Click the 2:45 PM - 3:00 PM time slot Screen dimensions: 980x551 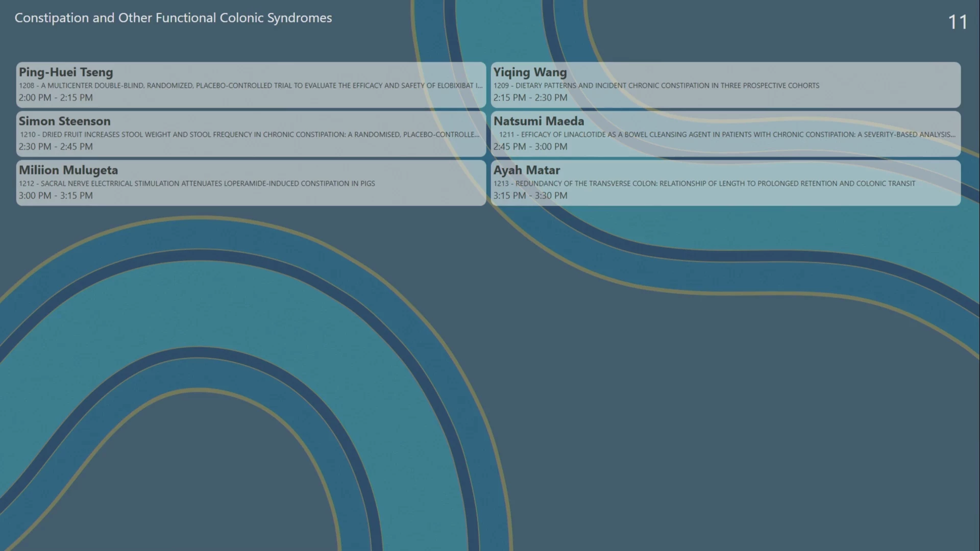coord(530,146)
